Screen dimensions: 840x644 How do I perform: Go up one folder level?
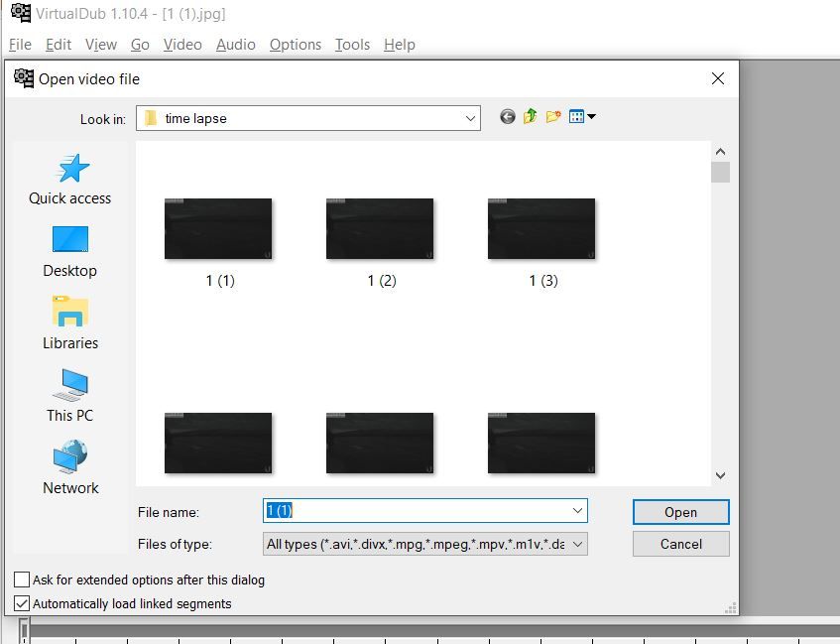click(530, 116)
